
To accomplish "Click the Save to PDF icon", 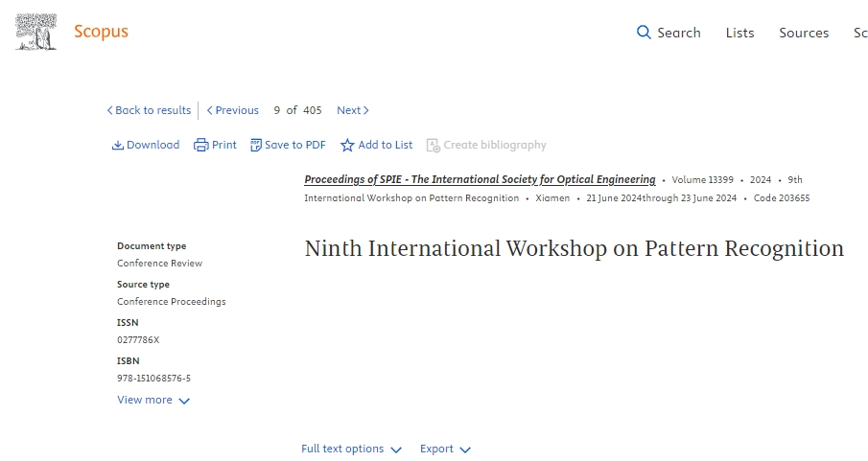I will [x=256, y=146].
